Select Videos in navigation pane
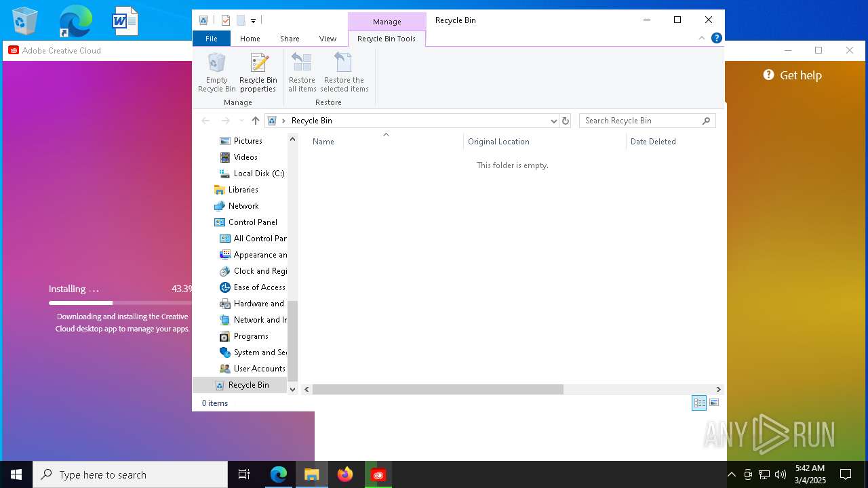This screenshot has height=488, width=868. (x=245, y=157)
